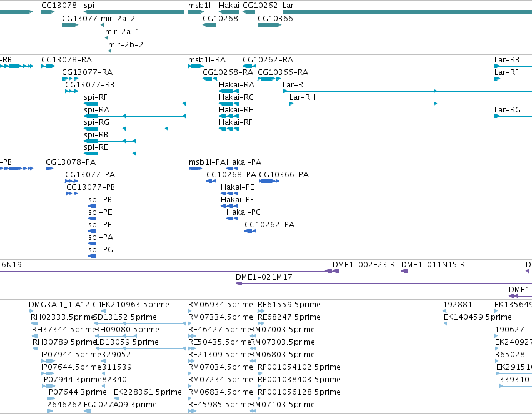The width and height of the screenshot is (532, 414).
Task: Select the CG10268 gene label
Action: point(220,18)
